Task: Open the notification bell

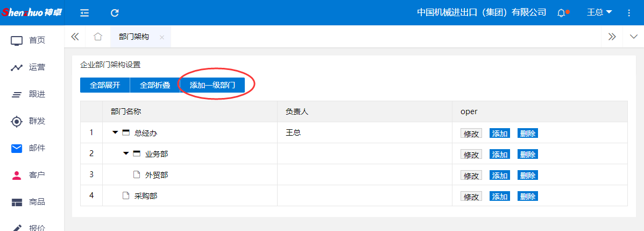Action: (562, 12)
